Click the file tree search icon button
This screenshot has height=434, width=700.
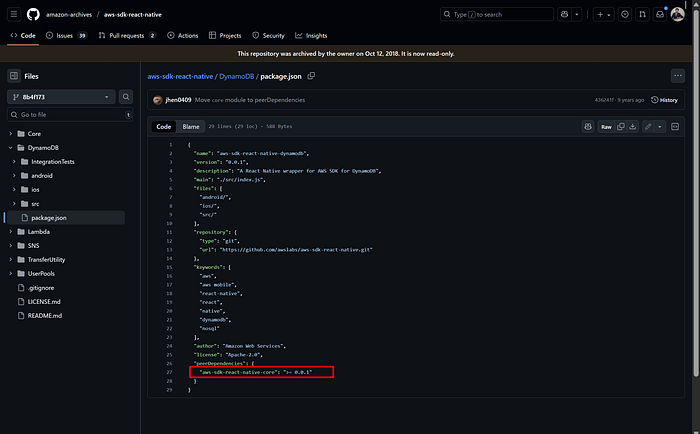[126, 97]
